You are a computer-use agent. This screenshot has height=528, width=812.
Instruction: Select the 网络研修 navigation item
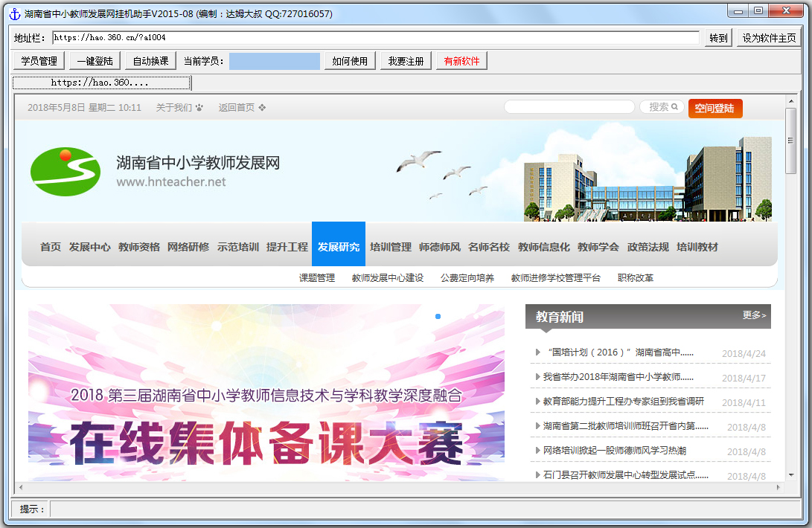[x=188, y=247]
